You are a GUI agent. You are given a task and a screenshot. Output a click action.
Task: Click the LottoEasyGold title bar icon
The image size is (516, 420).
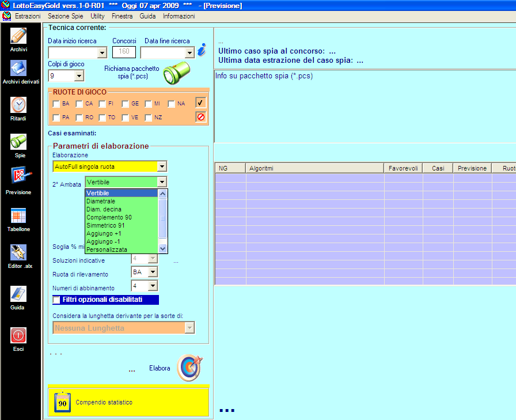[5, 5]
